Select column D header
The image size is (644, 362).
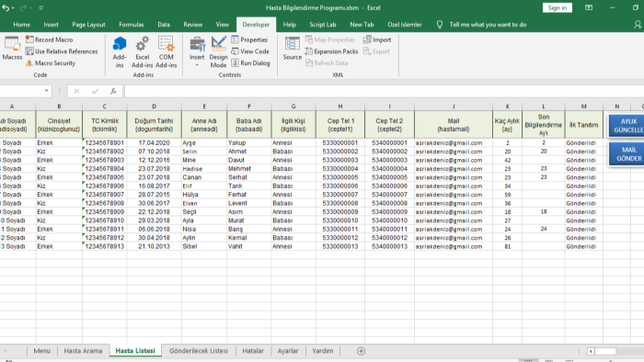[x=154, y=107]
